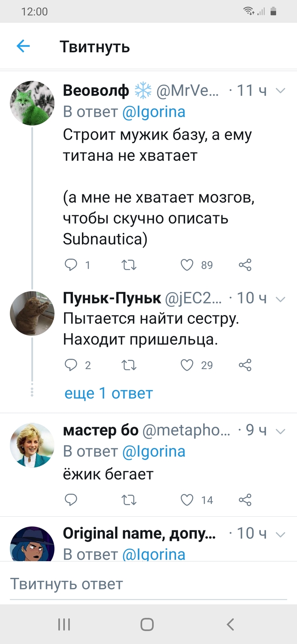Open Веоволф's green fox avatar
This screenshot has height=644, width=297.
point(32,103)
